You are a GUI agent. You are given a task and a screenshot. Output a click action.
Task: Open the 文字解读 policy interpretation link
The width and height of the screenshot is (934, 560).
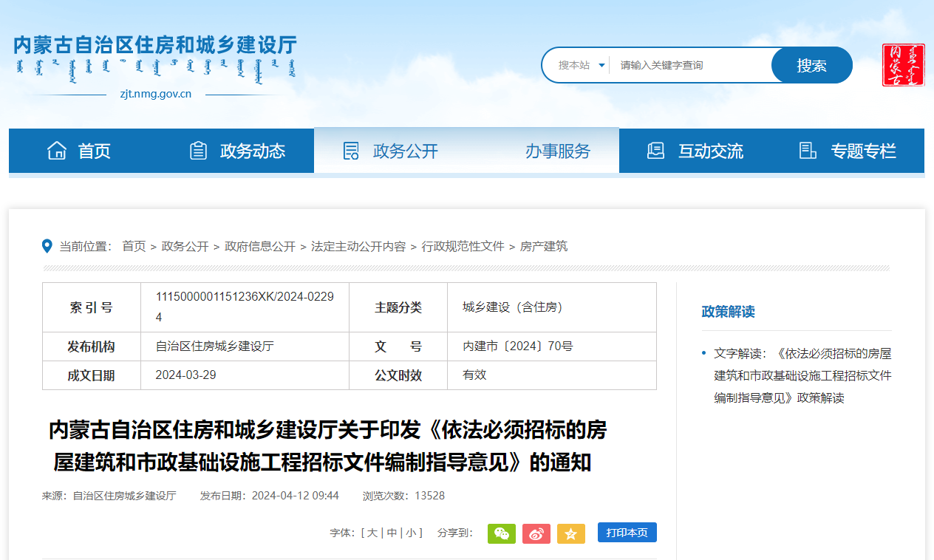click(x=802, y=375)
